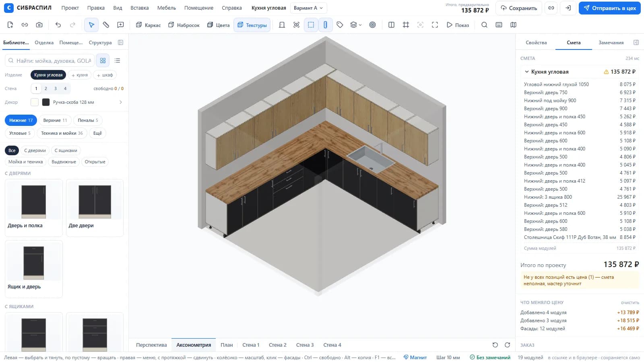This screenshot has height=362, width=644.
Task: Click the price tag icon in toolbar
Action: coord(340,25)
